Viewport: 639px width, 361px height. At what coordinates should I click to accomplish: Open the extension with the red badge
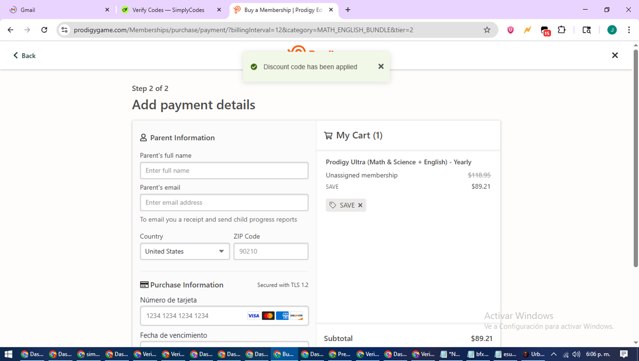click(545, 31)
